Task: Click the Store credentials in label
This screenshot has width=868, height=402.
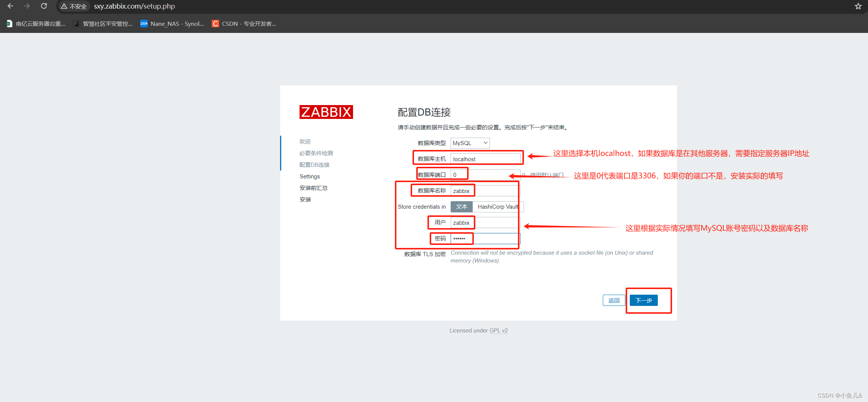Action: [x=422, y=207]
